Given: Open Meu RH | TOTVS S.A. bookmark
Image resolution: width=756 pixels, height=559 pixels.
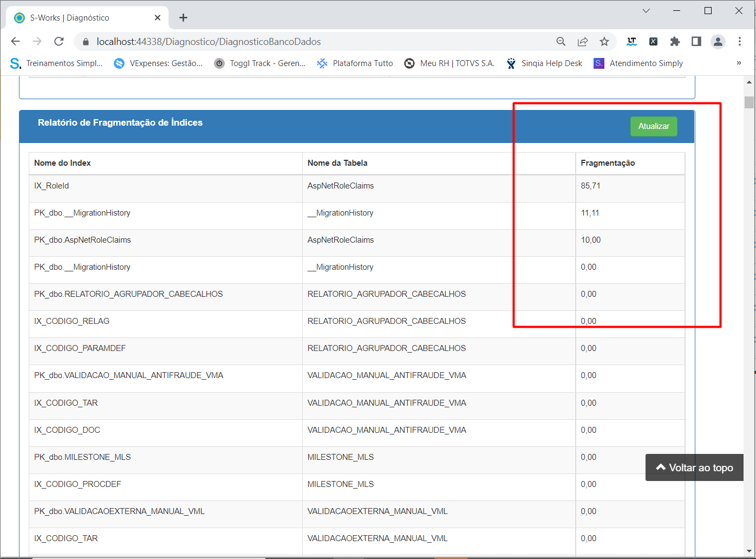Looking at the screenshot, I should [x=449, y=63].
